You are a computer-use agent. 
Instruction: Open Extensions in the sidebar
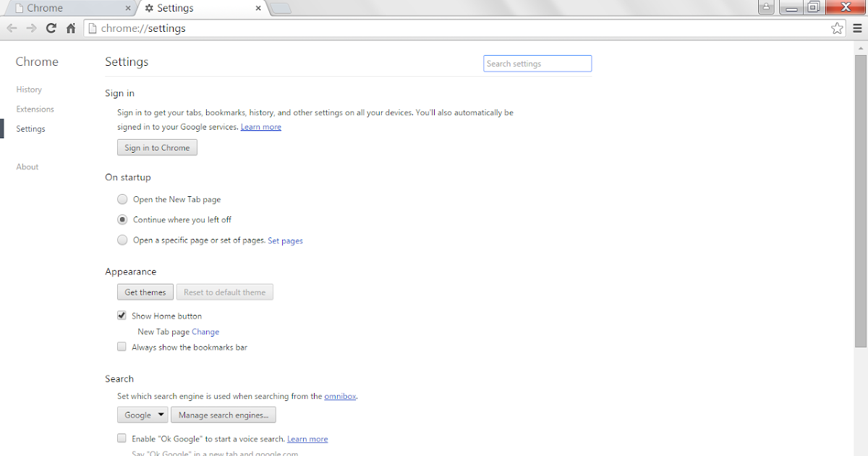35,109
